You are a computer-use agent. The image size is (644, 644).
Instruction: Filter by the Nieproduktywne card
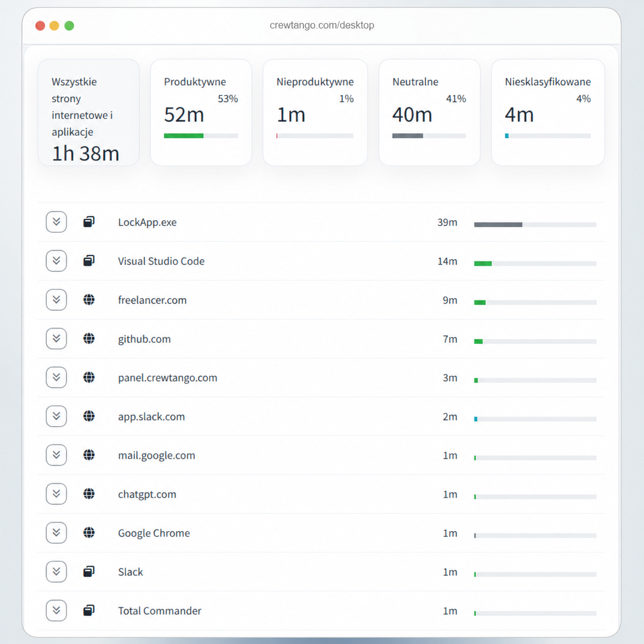(315, 112)
